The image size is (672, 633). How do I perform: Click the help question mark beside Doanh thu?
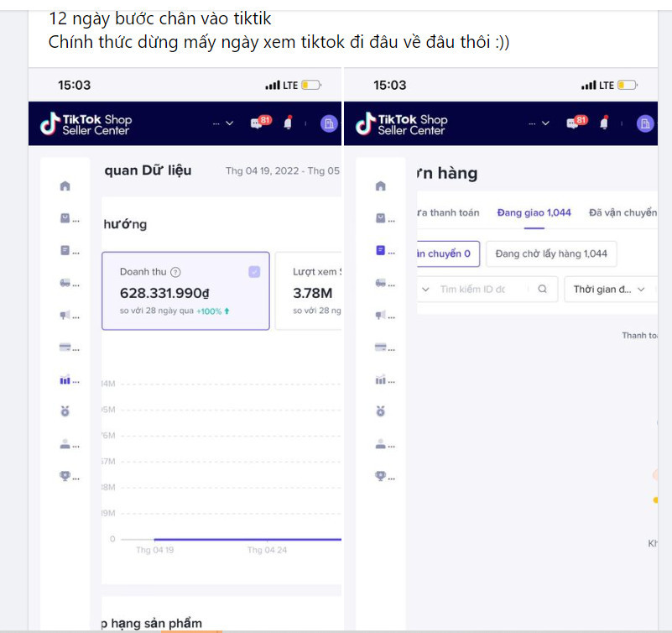tap(175, 272)
